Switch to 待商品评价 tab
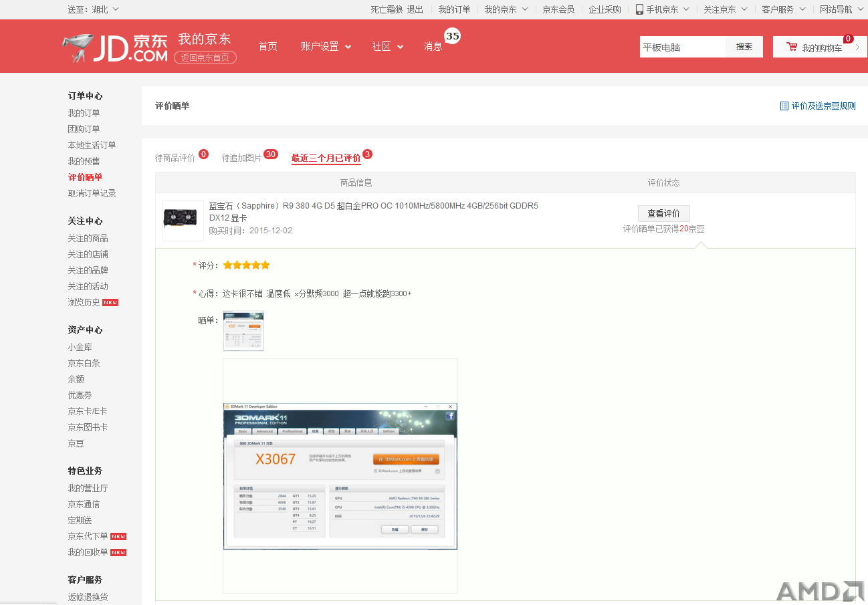Screen dimensions: 868x605 pos(175,158)
